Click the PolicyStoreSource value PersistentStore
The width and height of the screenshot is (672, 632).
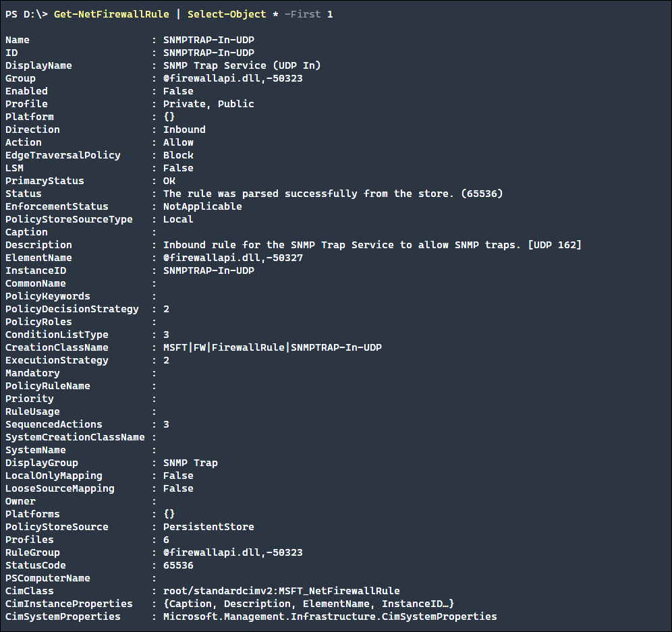click(x=208, y=527)
